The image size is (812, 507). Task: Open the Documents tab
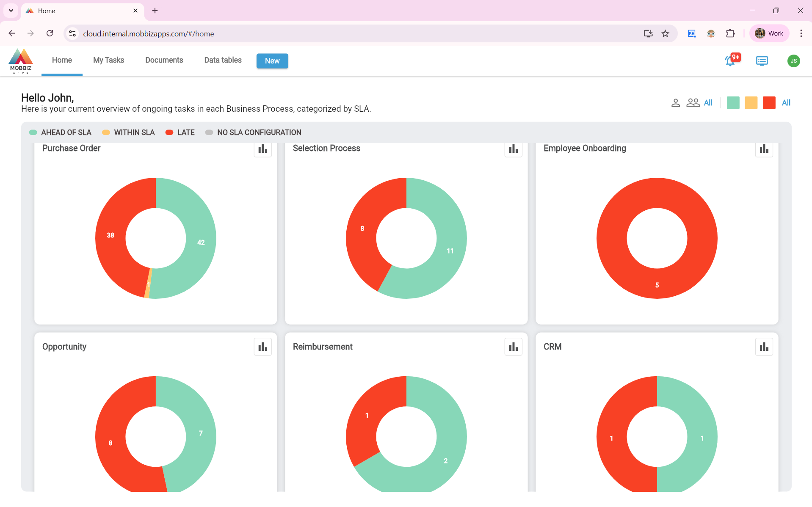pyautogui.click(x=164, y=61)
